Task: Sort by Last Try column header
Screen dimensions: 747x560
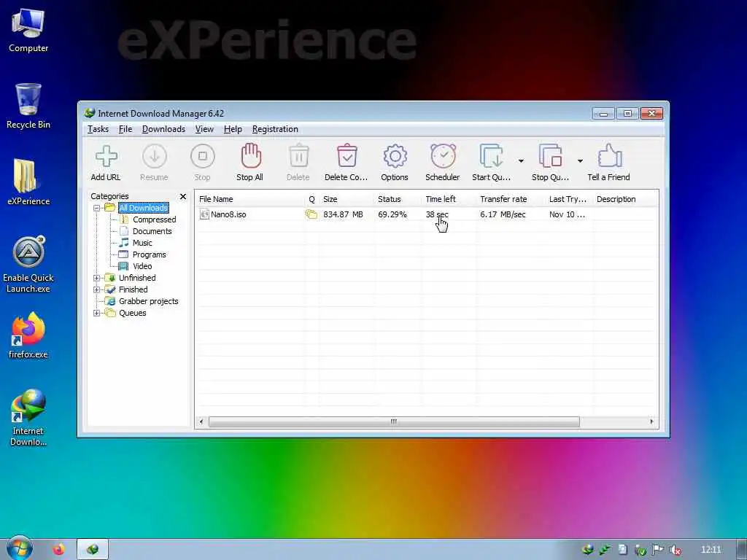Action: click(x=569, y=199)
